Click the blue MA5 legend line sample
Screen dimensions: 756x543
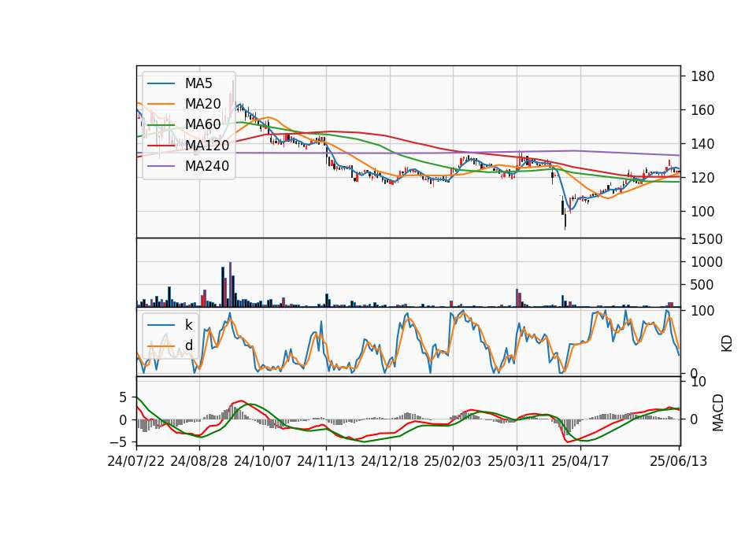coord(161,84)
